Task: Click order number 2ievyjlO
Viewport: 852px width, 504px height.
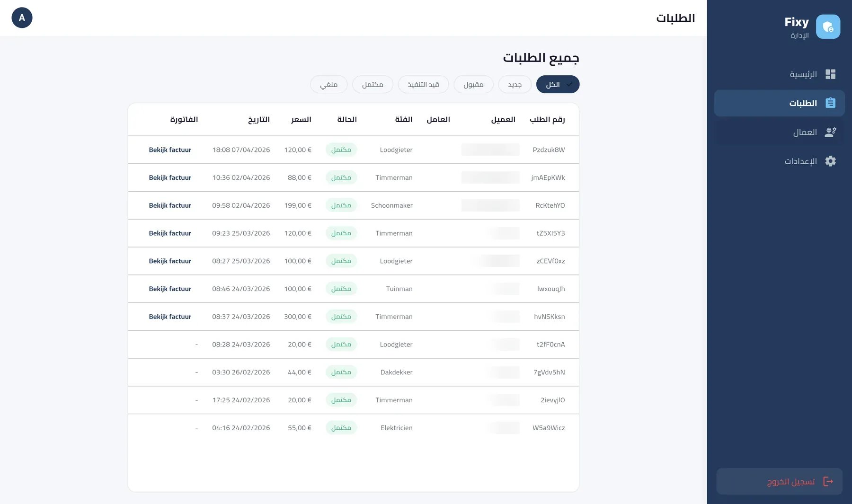Action: pos(552,400)
